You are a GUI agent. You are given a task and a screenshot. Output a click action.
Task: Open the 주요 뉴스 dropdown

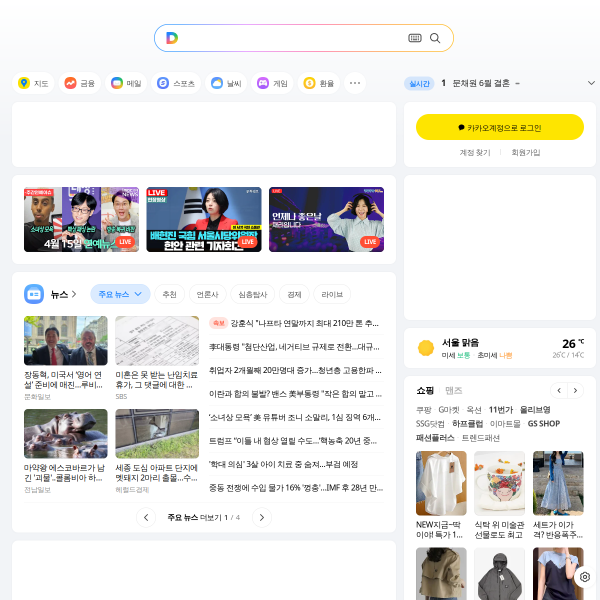tap(120, 294)
